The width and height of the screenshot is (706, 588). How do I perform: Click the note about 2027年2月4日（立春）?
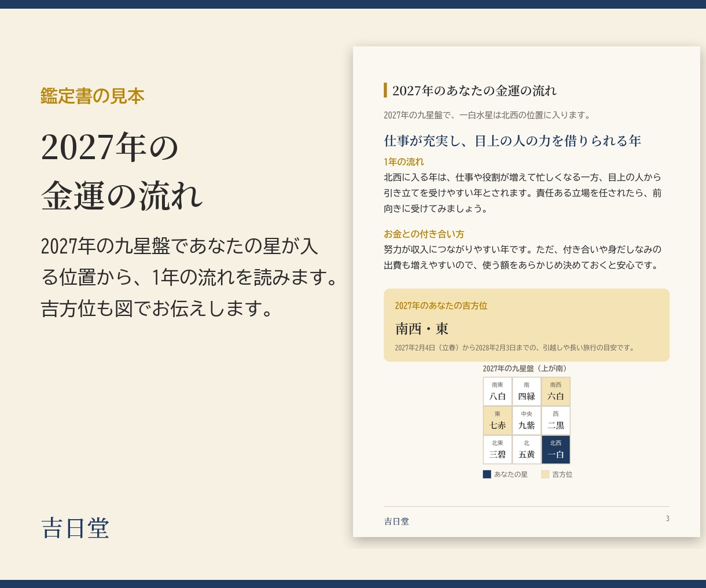pos(515,348)
